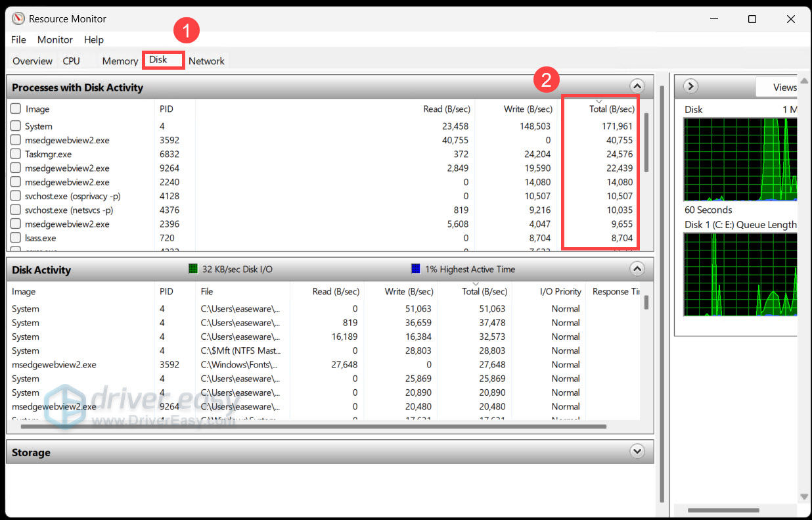Click the horizontal scrollbar below Disk Activity

point(309,426)
